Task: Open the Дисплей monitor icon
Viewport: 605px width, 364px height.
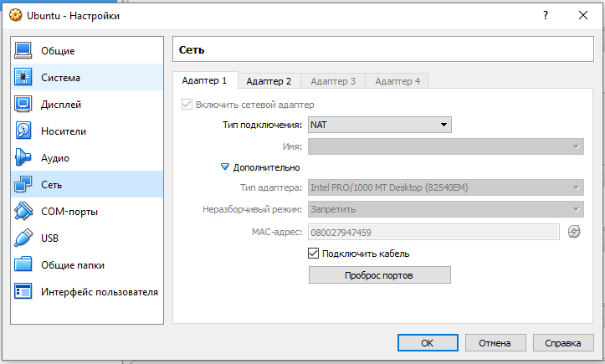Action: 23,105
